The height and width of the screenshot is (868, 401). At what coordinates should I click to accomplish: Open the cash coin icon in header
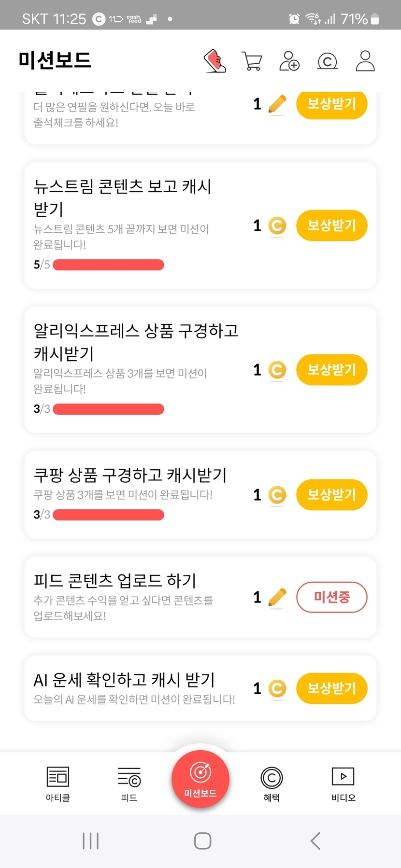pos(327,61)
